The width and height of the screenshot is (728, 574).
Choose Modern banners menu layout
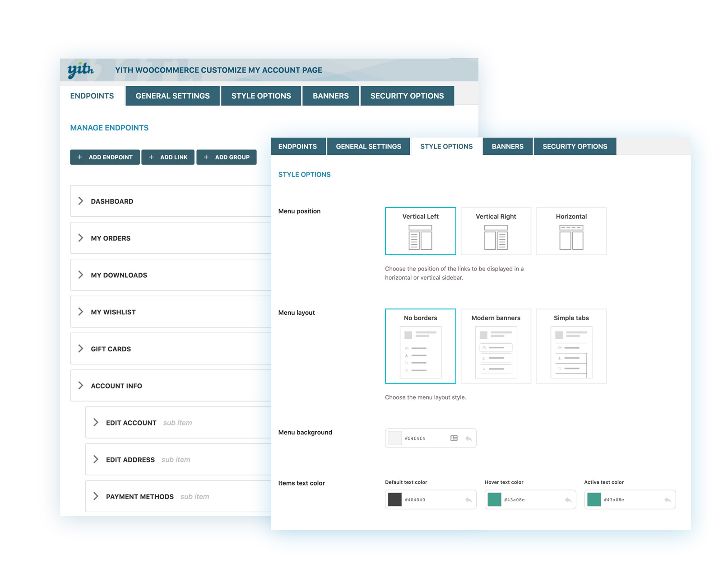point(496,346)
